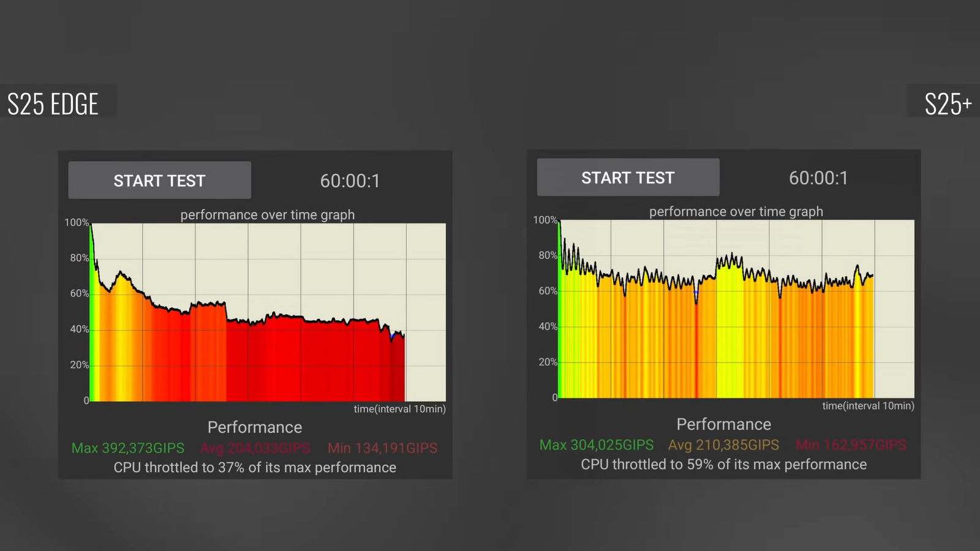Click 'performance over time graph' title, S25 Edge panel

point(268,215)
